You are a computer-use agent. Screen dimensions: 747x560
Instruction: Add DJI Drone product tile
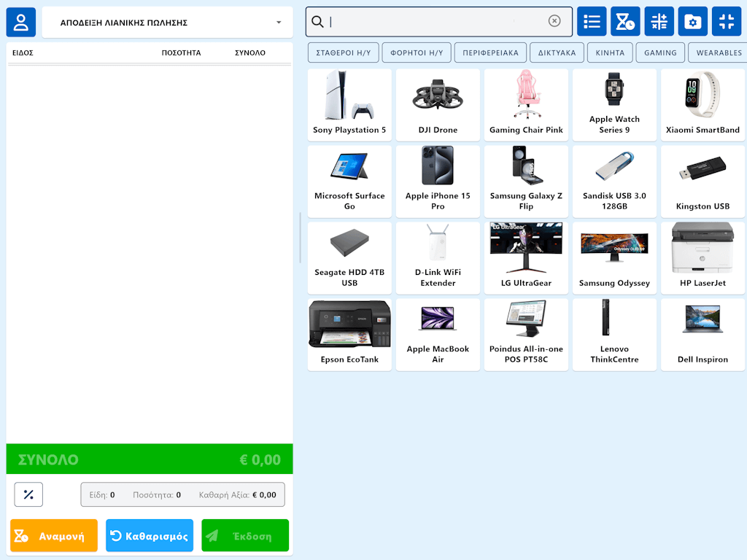(x=438, y=105)
